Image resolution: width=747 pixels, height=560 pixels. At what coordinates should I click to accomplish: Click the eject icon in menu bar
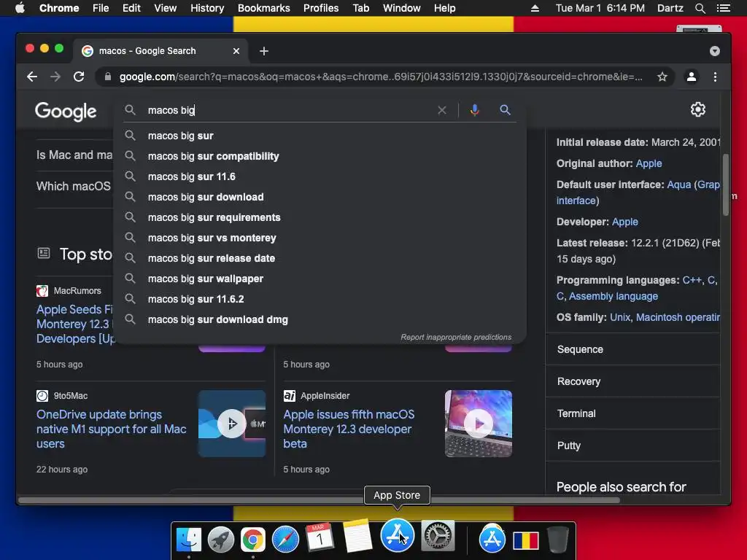pyautogui.click(x=535, y=8)
